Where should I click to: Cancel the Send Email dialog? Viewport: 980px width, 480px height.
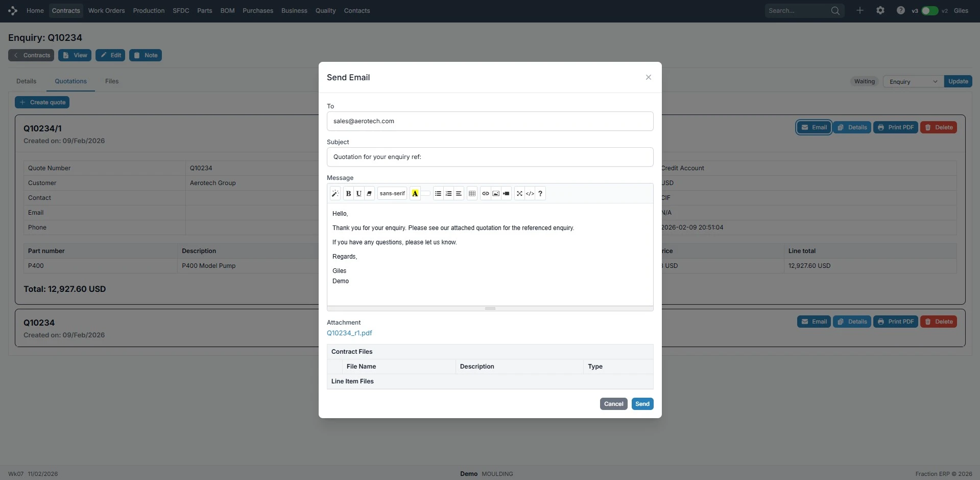click(613, 404)
